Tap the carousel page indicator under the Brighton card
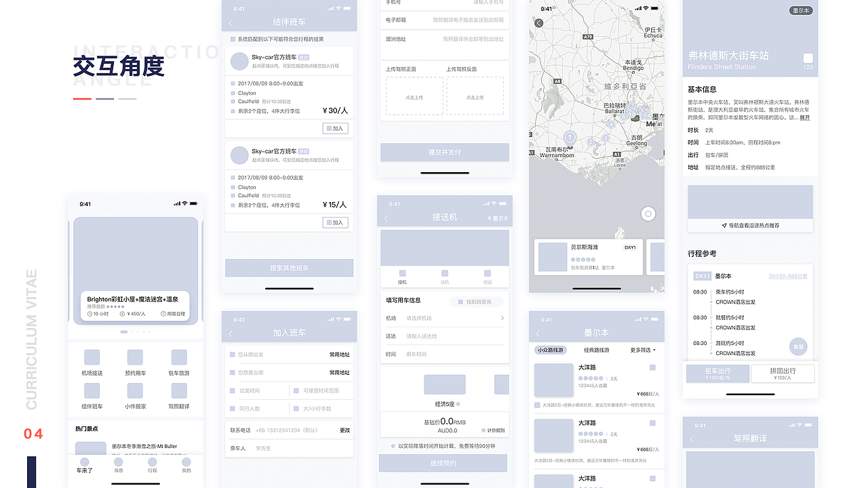Image resolution: width=868 pixels, height=488 pixels. click(x=136, y=332)
